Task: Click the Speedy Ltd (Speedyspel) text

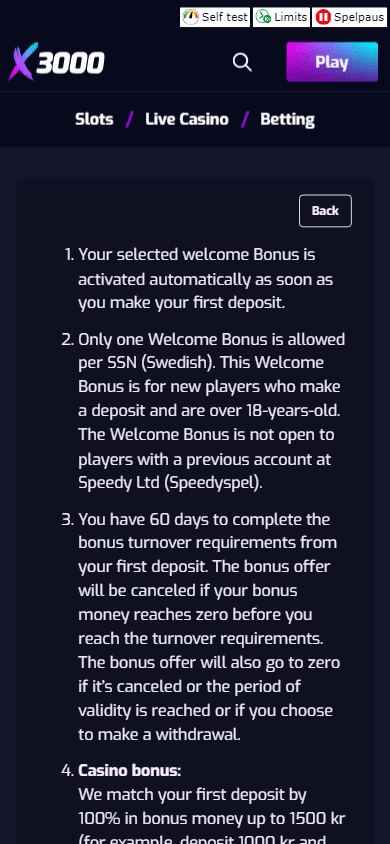Action: [171, 483]
